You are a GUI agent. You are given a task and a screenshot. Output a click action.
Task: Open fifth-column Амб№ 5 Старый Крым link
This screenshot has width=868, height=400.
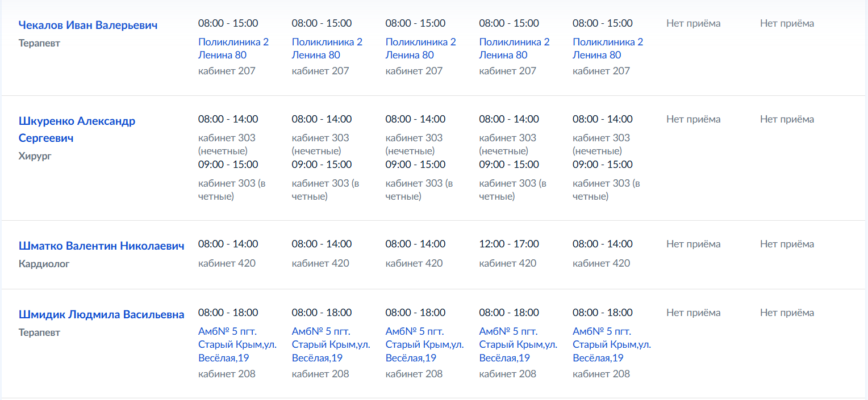pyautogui.click(x=612, y=344)
